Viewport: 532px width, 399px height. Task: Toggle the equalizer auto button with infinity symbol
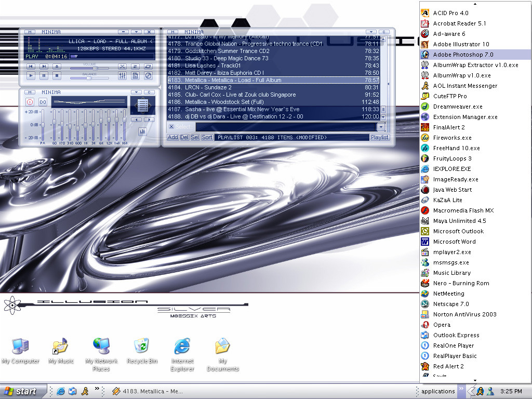click(x=43, y=102)
